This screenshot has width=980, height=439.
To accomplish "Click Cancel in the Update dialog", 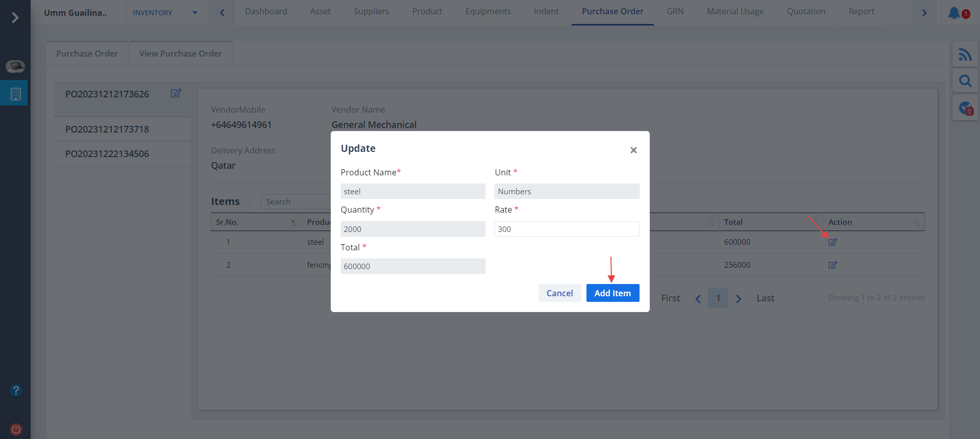I will point(559,293).
